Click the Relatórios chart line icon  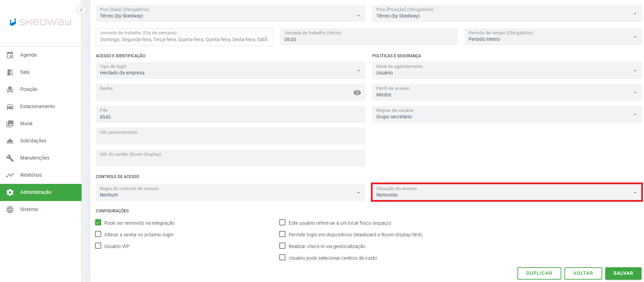click(x=10, y=175)
